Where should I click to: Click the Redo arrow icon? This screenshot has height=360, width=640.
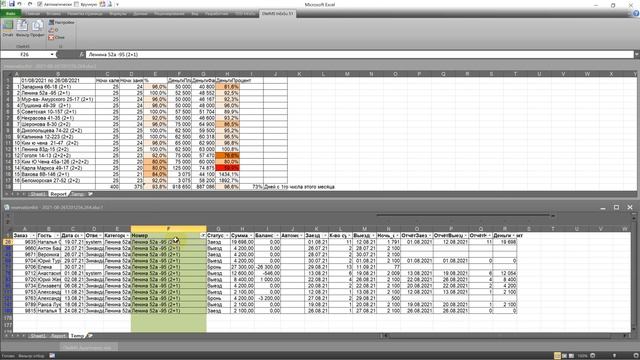click(x=30, y=4)
